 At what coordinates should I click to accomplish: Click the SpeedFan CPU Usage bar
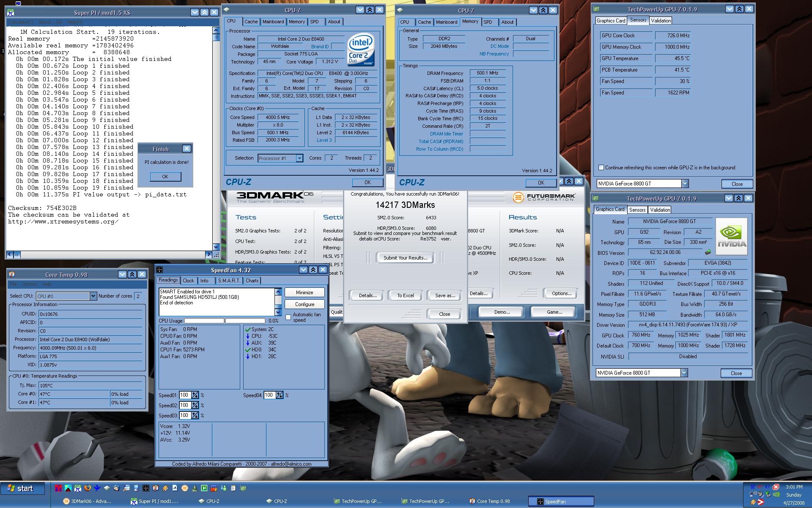[225, 320]
